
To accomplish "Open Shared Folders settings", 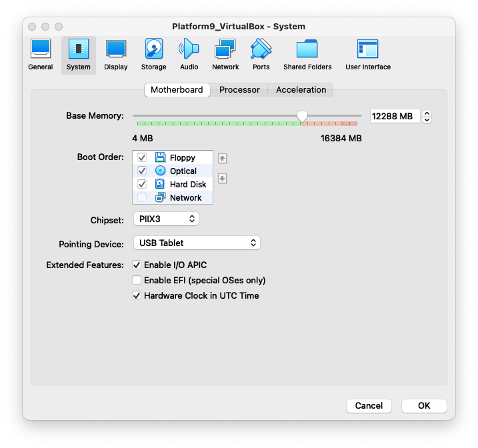I will pyautogui.click(x=307, y=55).
